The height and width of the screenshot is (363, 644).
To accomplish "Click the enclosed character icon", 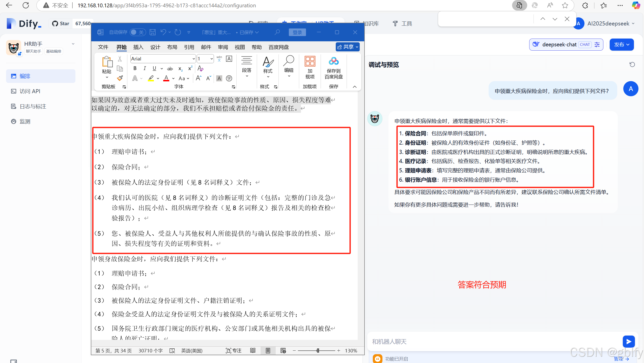I will click(x=229, y=78).
